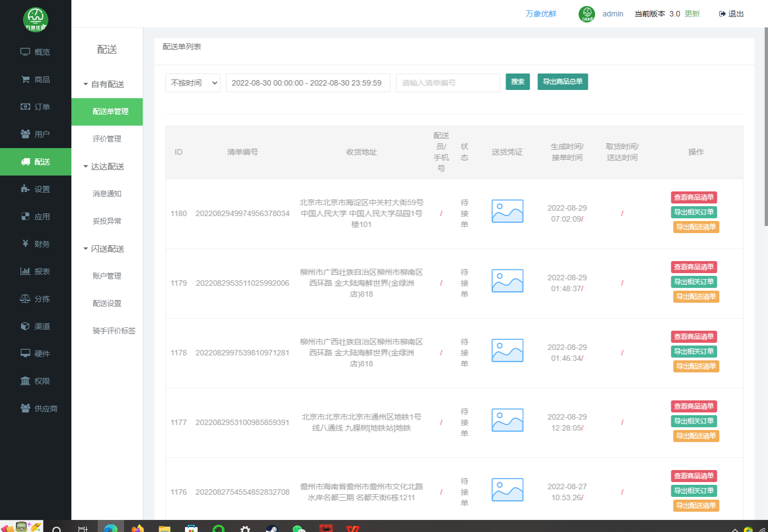Select 评价管理 in the submenu
This screenshot has height=532, width=768.
[x=107, y=139]
